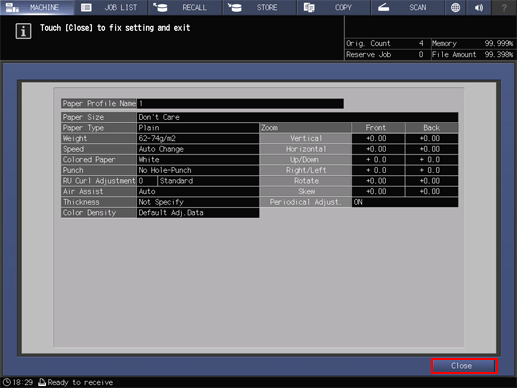This screenshot has width=517, height=388.
Task: Select the Up/Down Back value
Action: (x=432, y=160)
